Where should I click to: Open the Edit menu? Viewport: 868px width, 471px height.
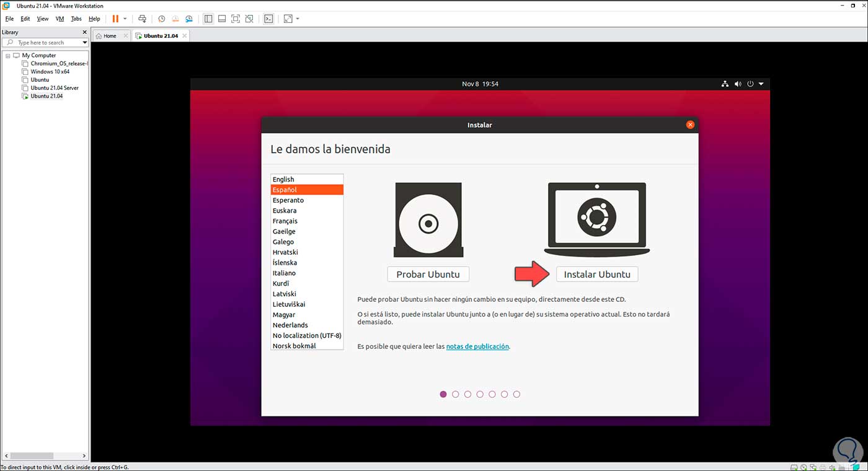pos(25,19)
